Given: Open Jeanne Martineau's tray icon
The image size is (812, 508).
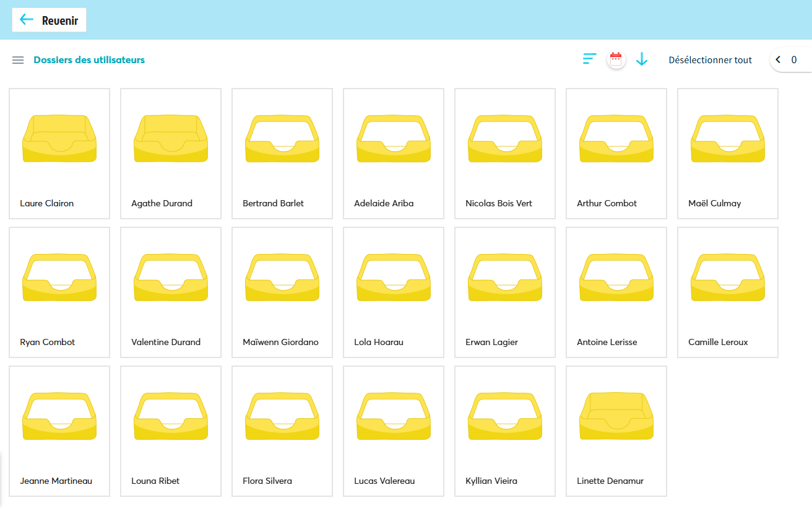Looking at the screenshot, I should (x=59, y=416).
